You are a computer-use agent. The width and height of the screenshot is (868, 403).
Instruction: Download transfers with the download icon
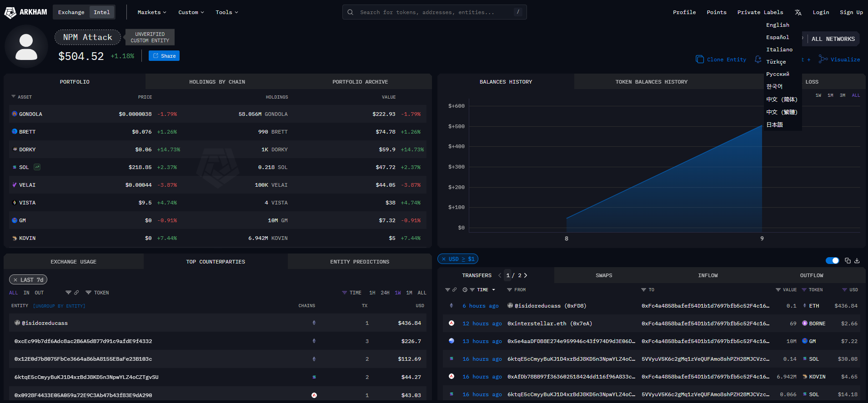pos(857,260)
